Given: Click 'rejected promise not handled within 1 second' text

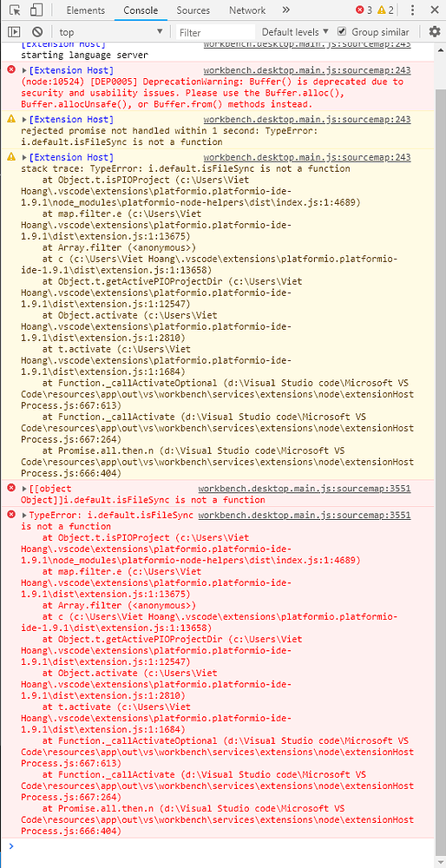Looking at the screenshot, I should coord(141,131).
